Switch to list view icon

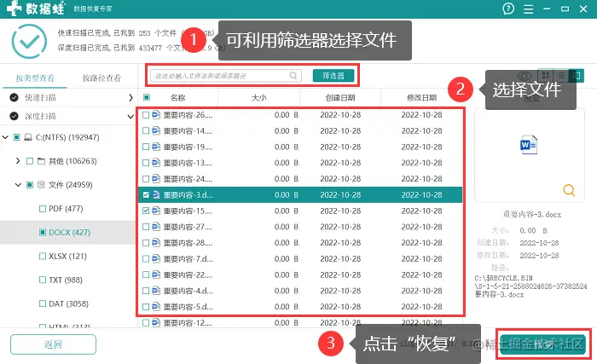point(561,75)
